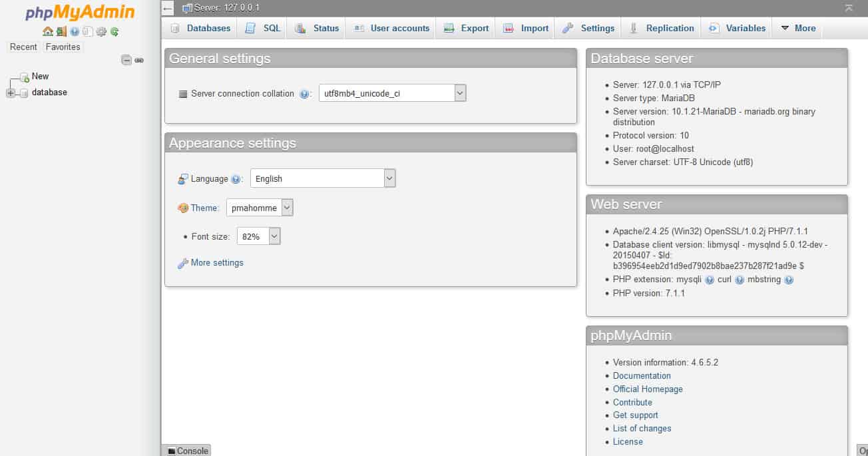Open phpMyAdmin documentation blue help icon
This screenshot has width=868, height=456.
click(x=75, y=31)
